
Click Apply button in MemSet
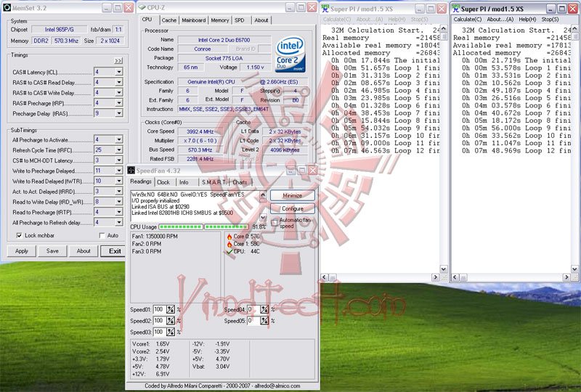[22, 251]
